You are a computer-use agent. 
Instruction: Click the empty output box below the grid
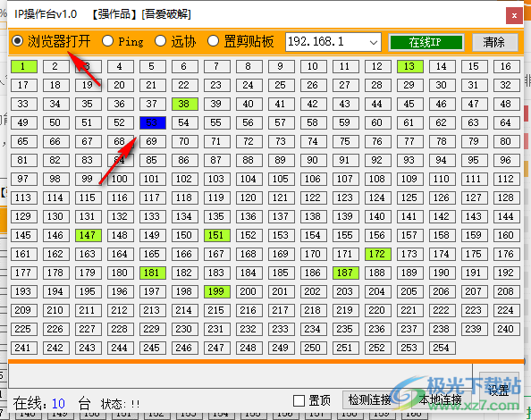[x=240, y=376]
